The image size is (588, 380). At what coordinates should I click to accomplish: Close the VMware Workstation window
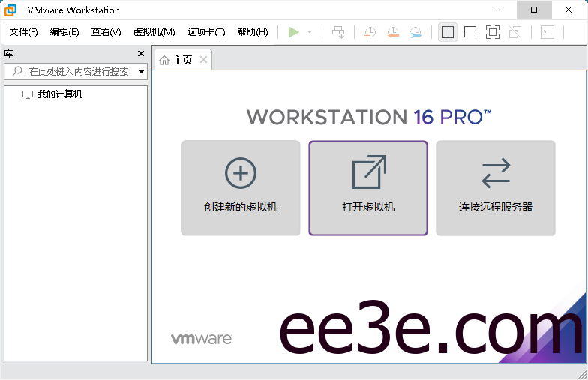pyautogui.click(x=568, y=10)
